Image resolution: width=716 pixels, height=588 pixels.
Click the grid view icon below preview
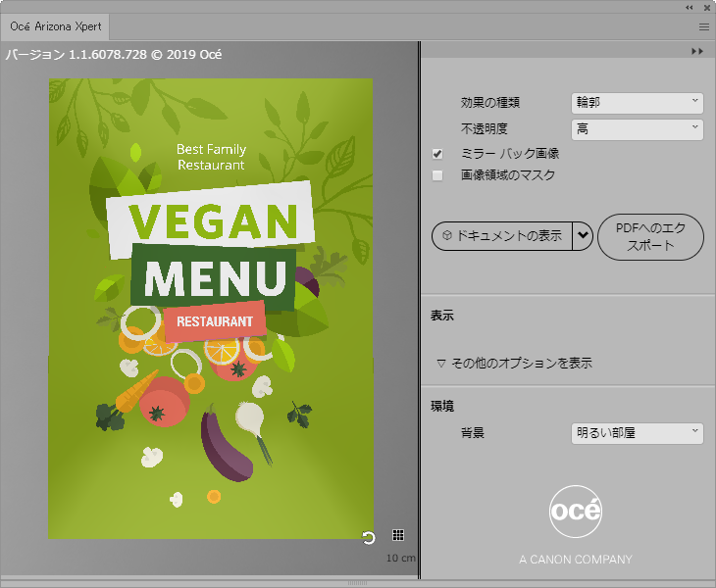[398, 535]
